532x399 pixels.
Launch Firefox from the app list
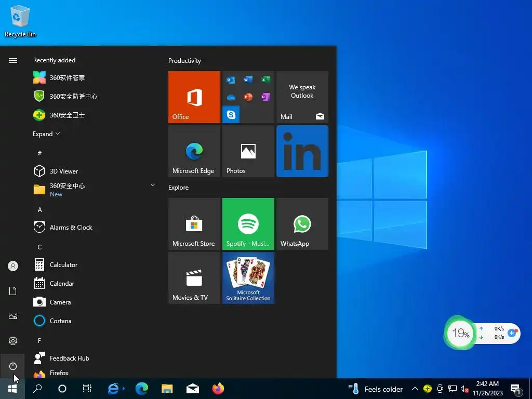[95, 373]
